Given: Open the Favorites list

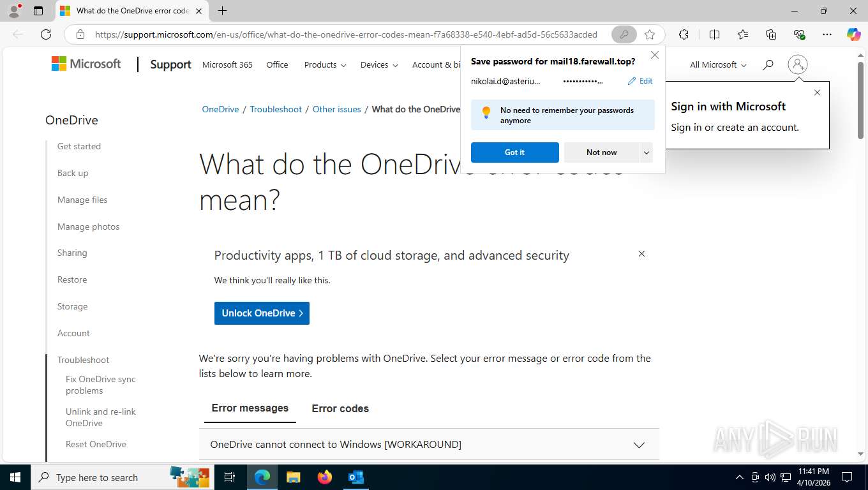Looking at the screenshot, I should [743, 34].
